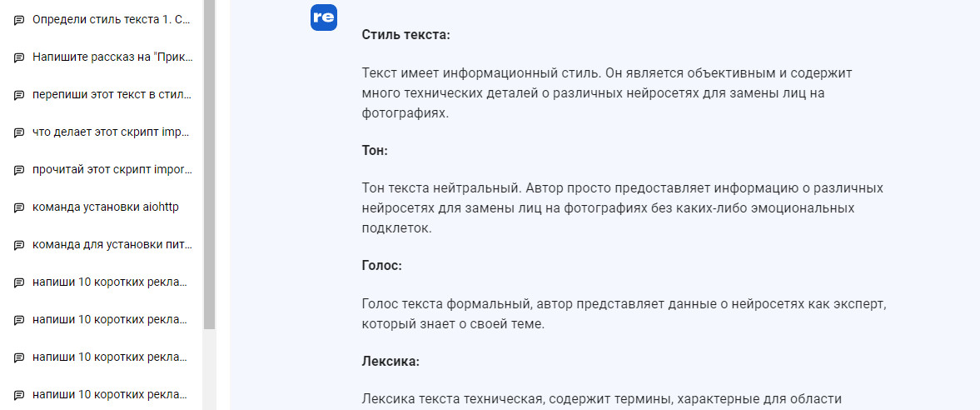Viewport: 980px width, 410px height.
Task: Click chat icon beside "команда для установки пит"
Action: coord(19,245)
